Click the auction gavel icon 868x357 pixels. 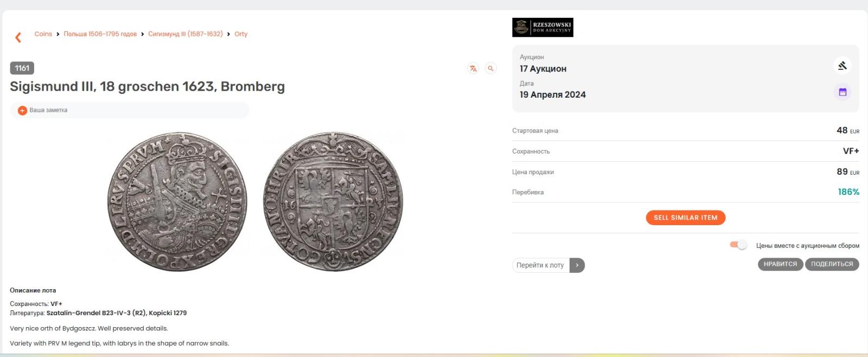click(843, 66)
